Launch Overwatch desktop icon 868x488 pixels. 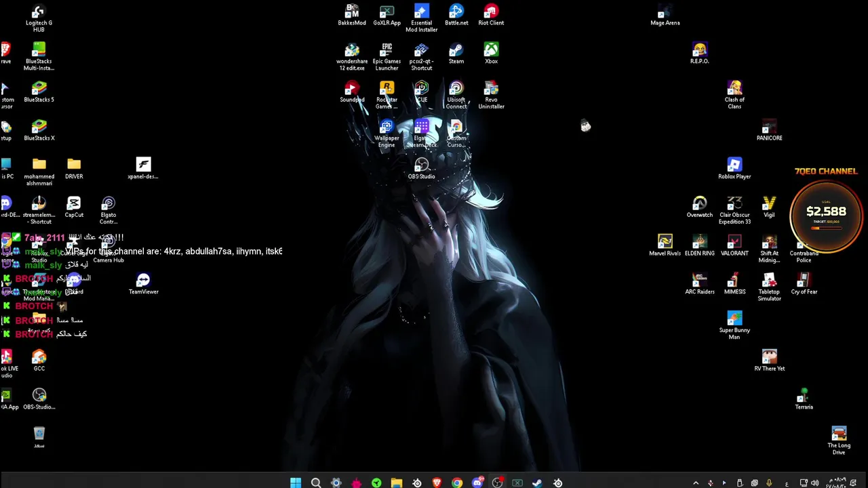(699, 207)
